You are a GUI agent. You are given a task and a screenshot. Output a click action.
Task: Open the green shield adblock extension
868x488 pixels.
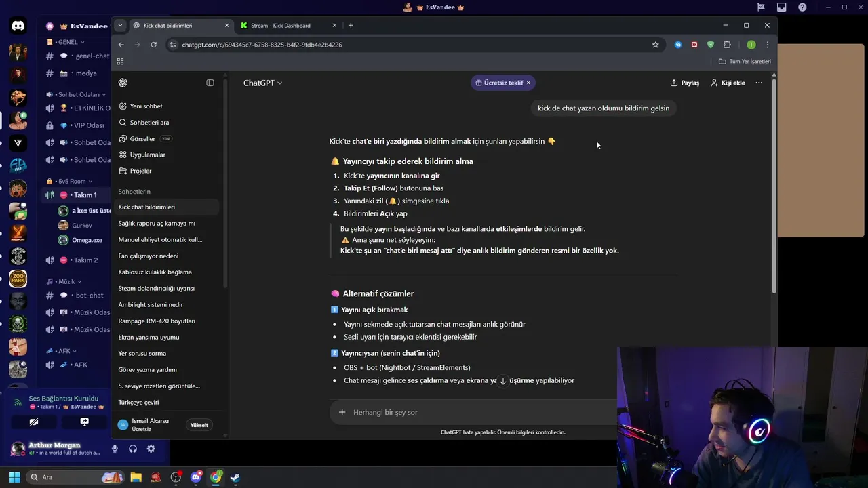pos(710,45)
